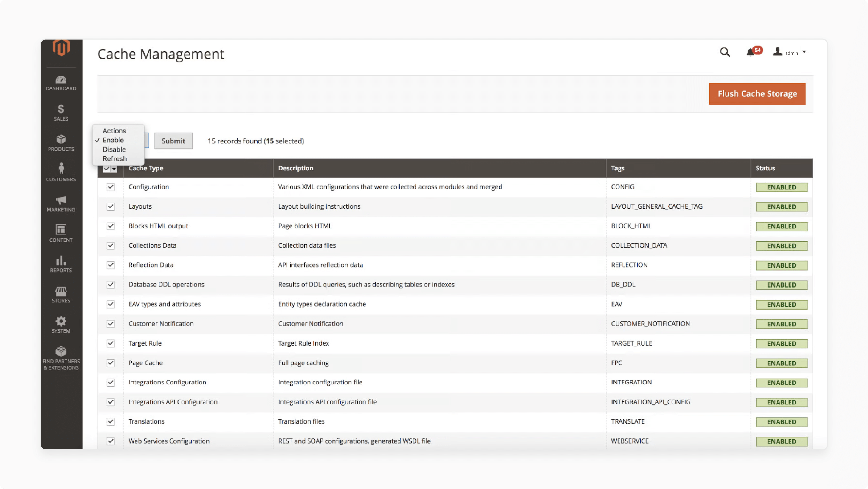Click the Page Cache ENABLED status badge

point(781,363)
